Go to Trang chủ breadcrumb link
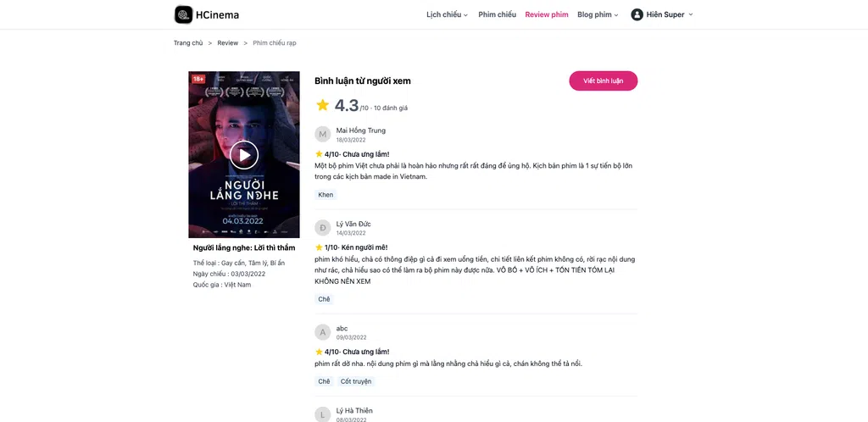 click(x=188, y=42)
